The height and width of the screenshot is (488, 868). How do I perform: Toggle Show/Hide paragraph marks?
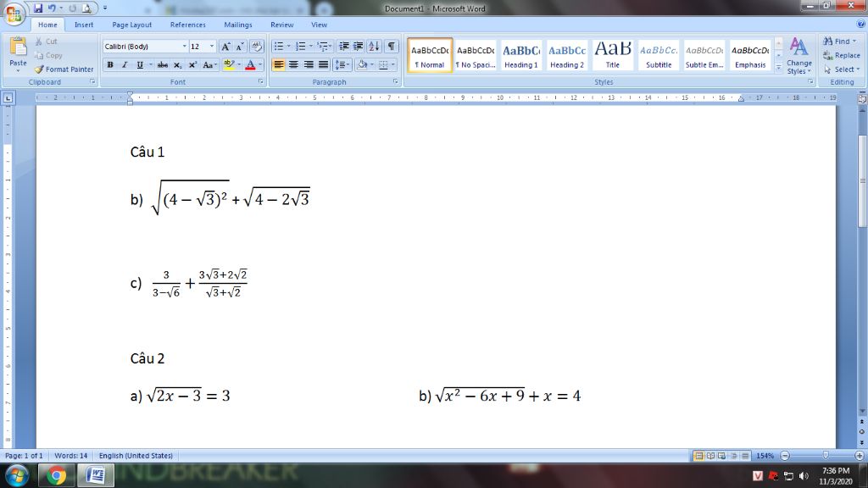point(392,47)
